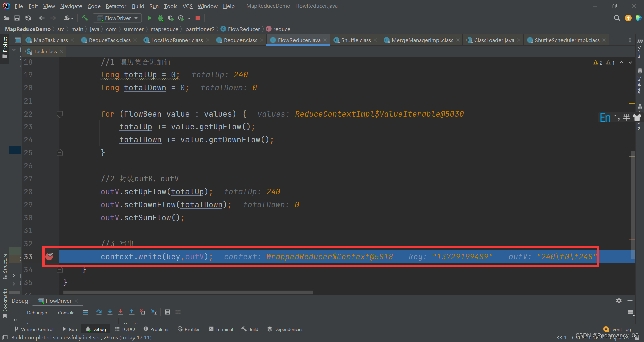The height and width of the screenshot is (342, 644).
Task: Open the Tools menu
Action: coord(170,6)
